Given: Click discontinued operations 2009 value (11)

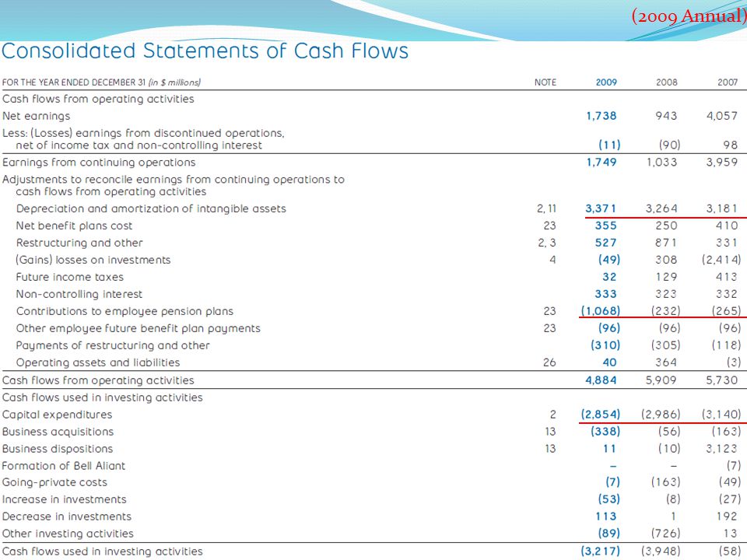Looking at the screenshot, I should coord(609,145).
